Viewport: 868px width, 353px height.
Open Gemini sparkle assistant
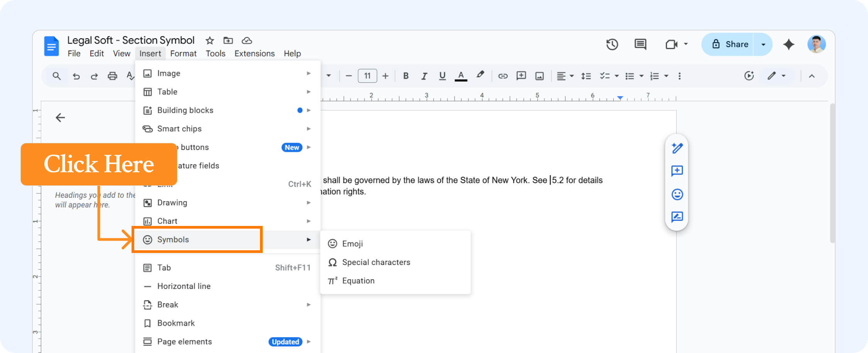789,44
